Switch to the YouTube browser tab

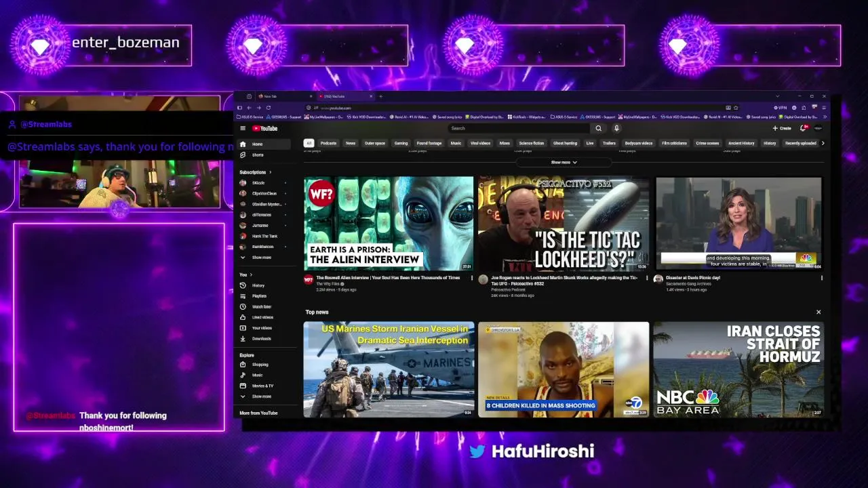pos(344,96)
